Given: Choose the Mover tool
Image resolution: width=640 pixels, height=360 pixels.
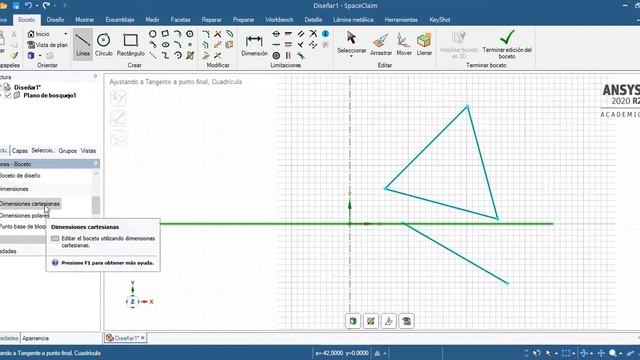Looking at the screenshot, I should click(x=404, y=44).
